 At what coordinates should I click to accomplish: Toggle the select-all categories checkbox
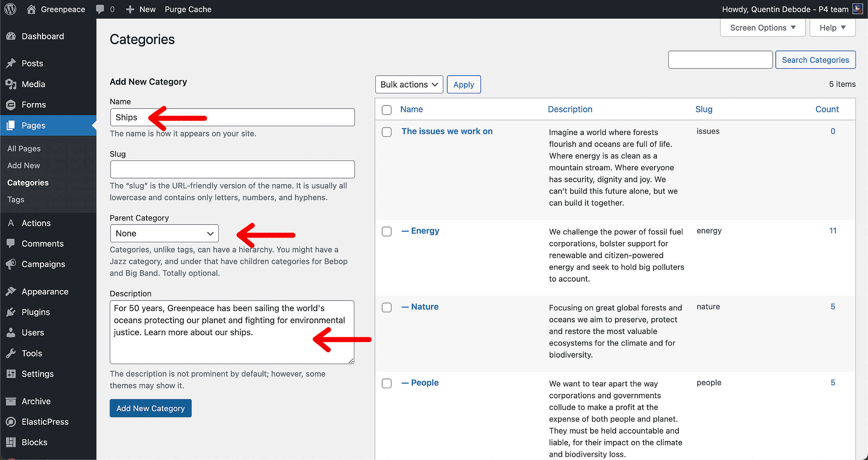click(x=387, y=110)
